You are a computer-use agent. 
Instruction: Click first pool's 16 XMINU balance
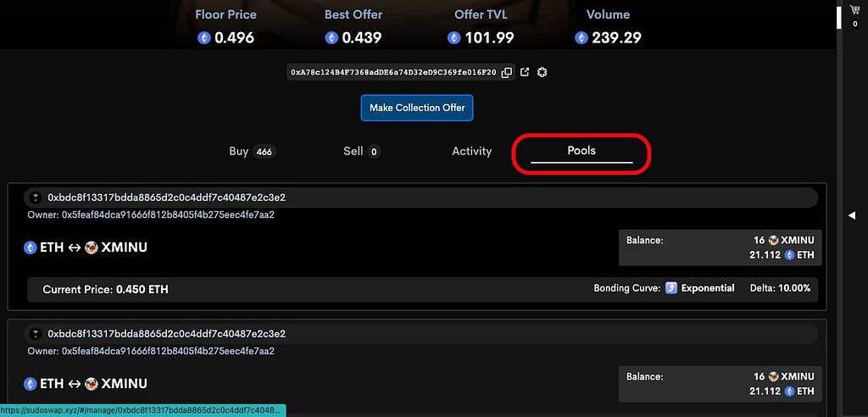(x=784, y=241)
